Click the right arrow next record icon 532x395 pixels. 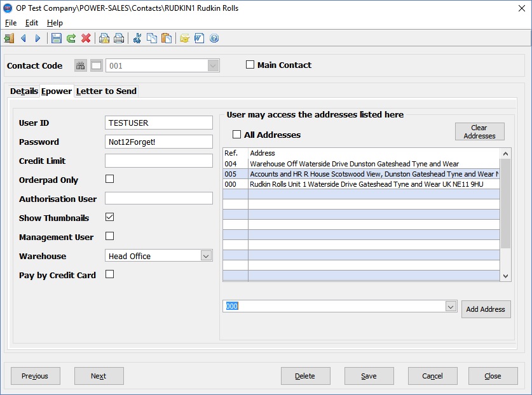(38, 39)
